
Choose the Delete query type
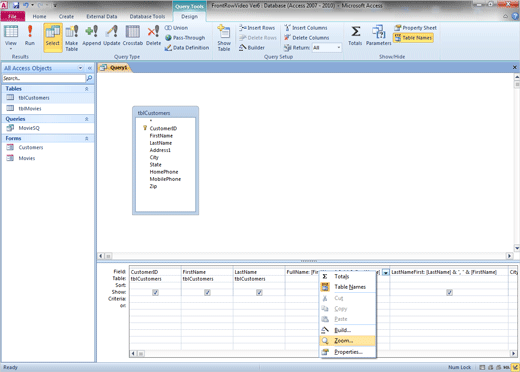tap(153, 36)
